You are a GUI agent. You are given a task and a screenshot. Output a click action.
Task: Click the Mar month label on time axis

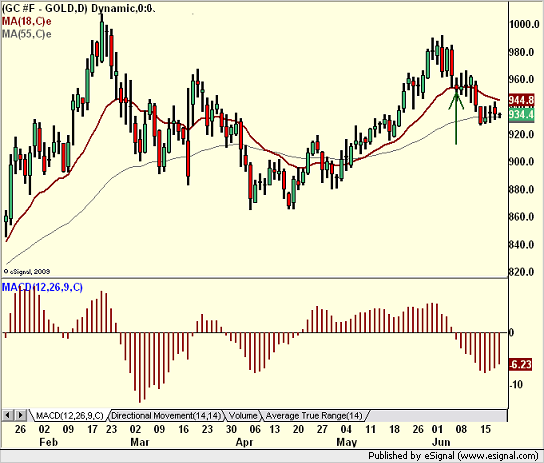[x=140, y=442]
